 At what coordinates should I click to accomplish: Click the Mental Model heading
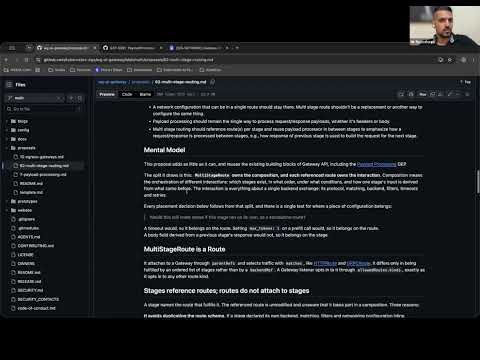164,150
